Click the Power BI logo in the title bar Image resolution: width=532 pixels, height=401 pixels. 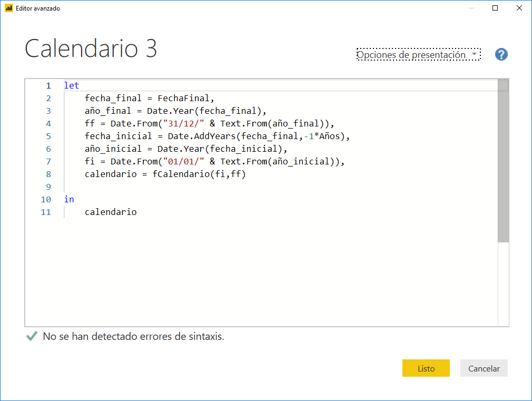pyautogui.click(x=9, y=8)
